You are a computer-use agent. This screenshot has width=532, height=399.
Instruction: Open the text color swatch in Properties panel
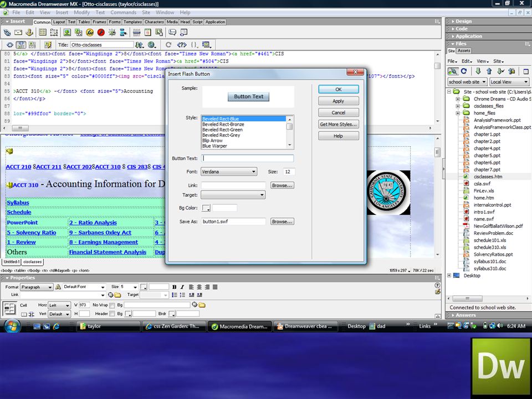[x=144, y=287]
